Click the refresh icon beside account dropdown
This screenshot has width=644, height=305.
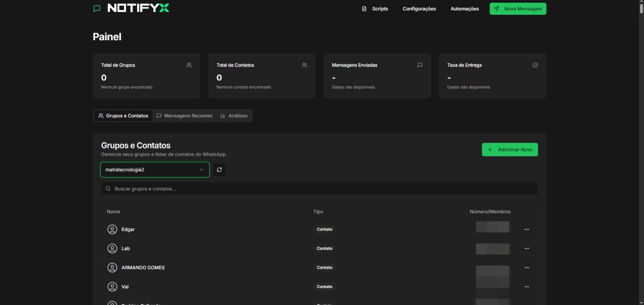click(x=219, y=170)
